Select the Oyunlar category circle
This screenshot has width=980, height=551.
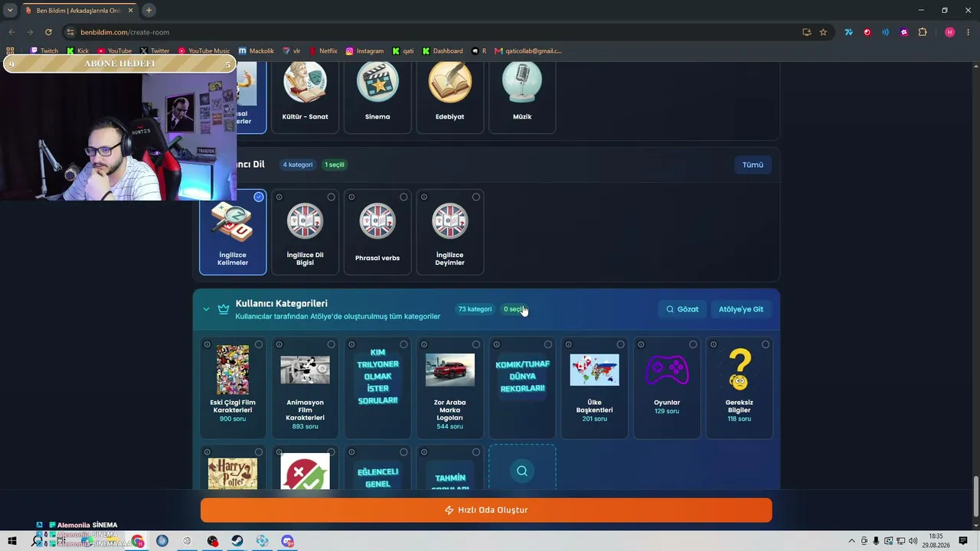(x=693, y=344)
